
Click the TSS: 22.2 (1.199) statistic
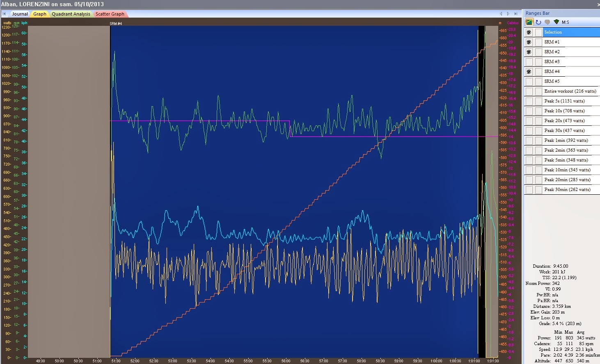559,278
